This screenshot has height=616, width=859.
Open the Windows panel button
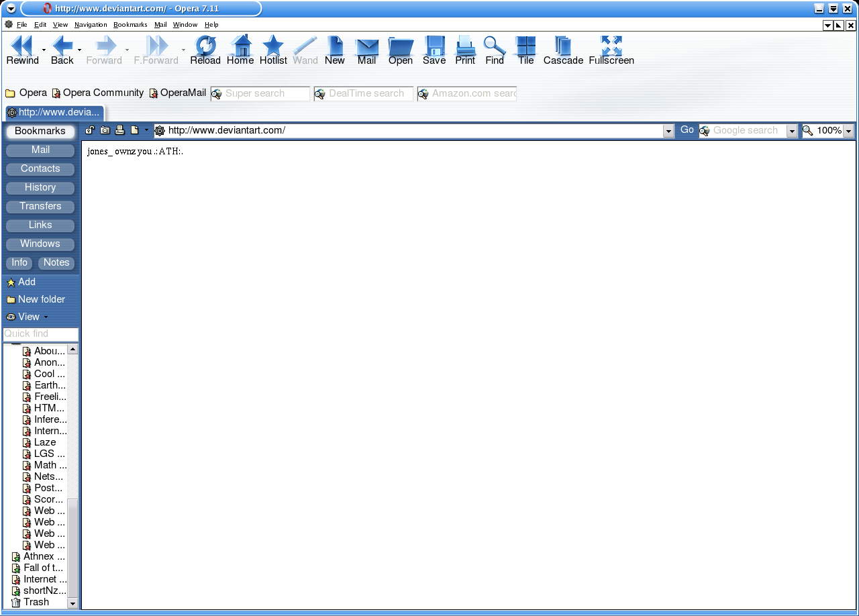[x=40, y=244]
